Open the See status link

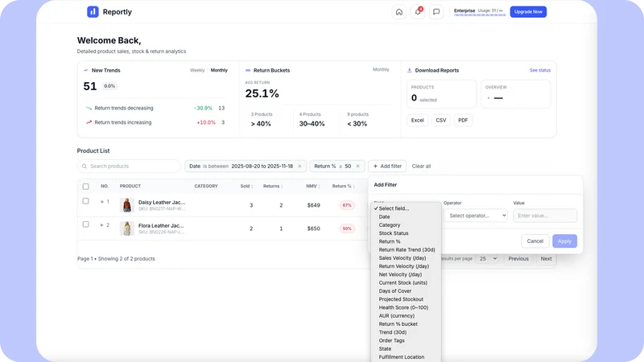539,70
